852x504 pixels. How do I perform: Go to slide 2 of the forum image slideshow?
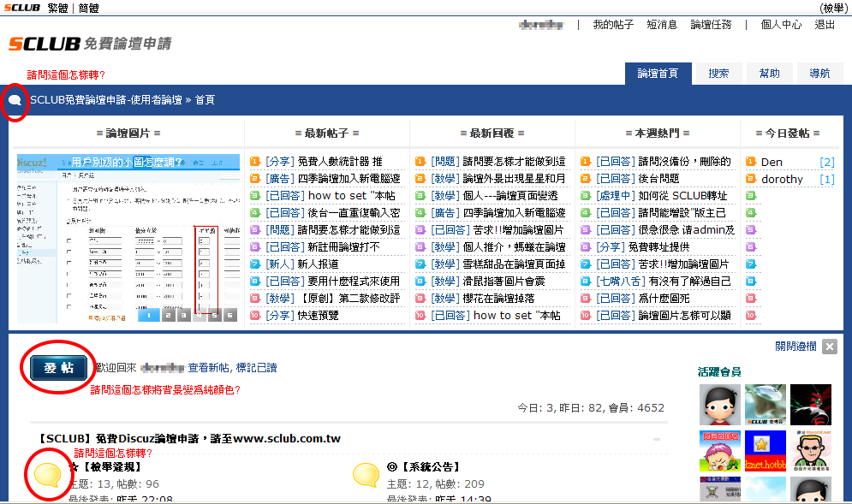pyautogui.click(x=169, y=315)
